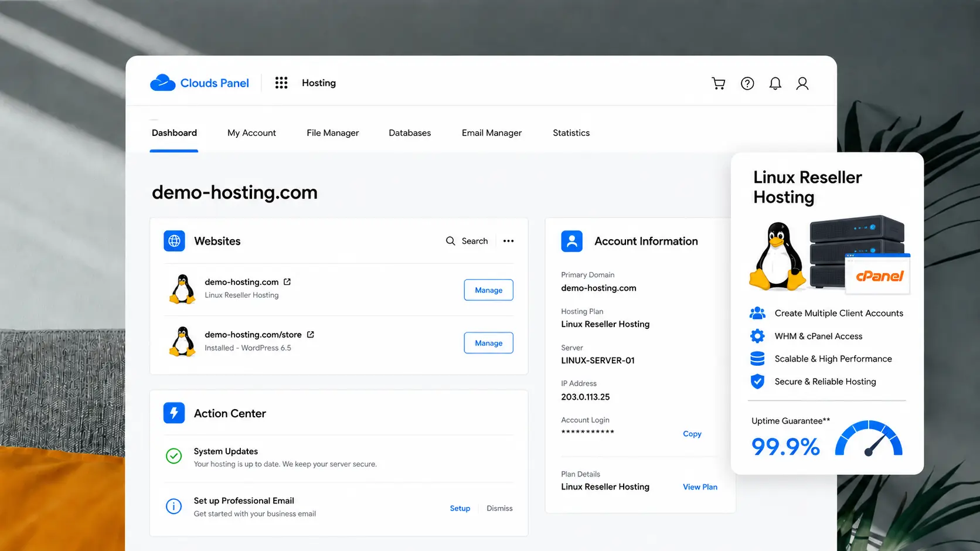This screenshot has width=980, height=551.
Task: Click the Scalable & High Performance database icon
Action: tap(757, 359)
